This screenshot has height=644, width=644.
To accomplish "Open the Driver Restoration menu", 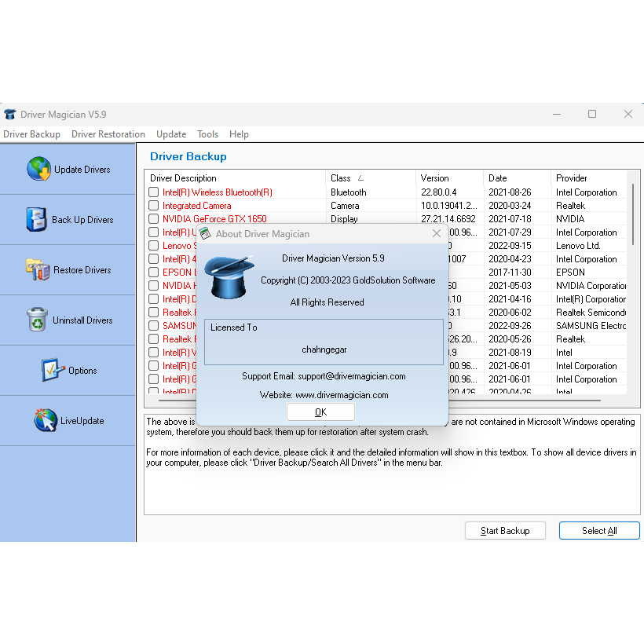I will [108, 134].
